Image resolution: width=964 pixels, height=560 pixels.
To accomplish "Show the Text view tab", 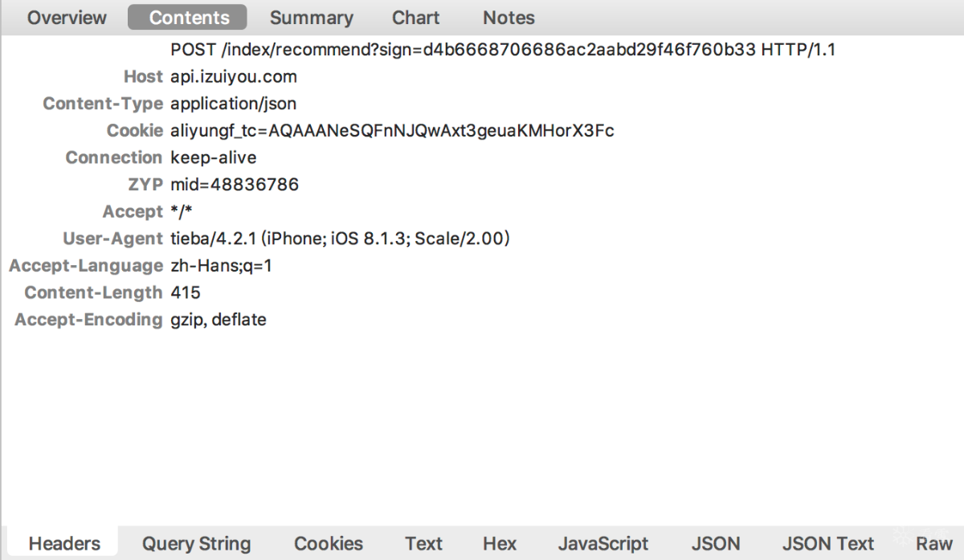I will click(423, 544).
